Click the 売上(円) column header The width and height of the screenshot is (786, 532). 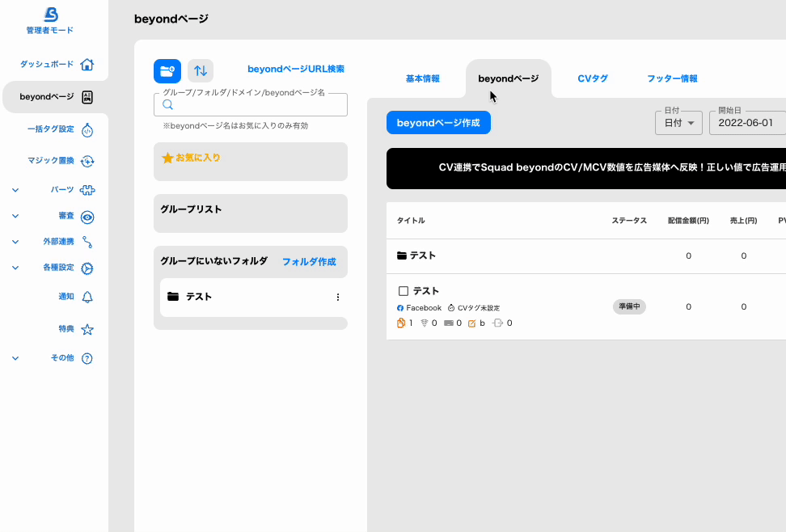pos(743,221)
